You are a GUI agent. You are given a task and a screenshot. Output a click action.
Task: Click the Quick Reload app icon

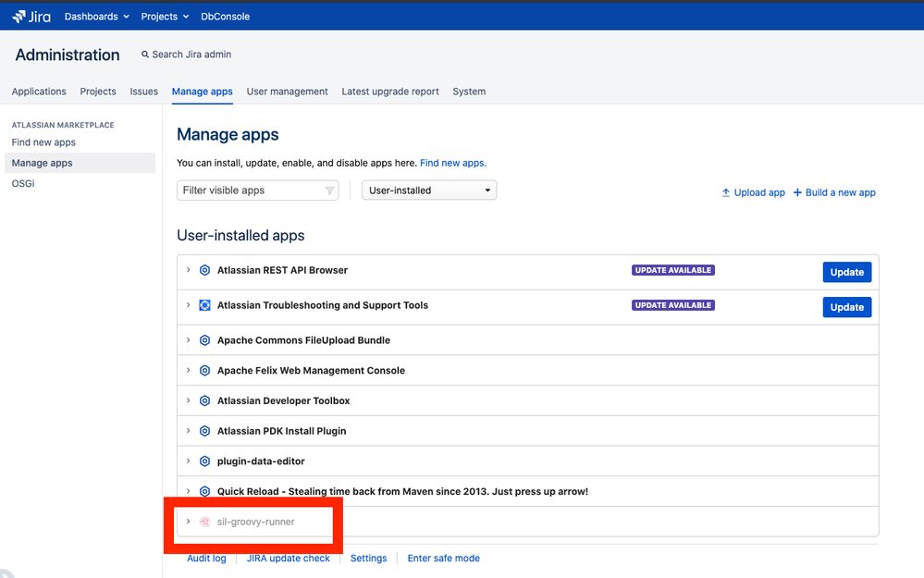[204, 491]
